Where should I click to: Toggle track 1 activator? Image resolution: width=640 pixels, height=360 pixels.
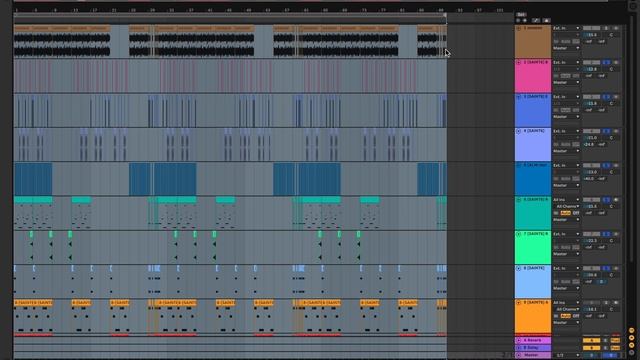591,28
